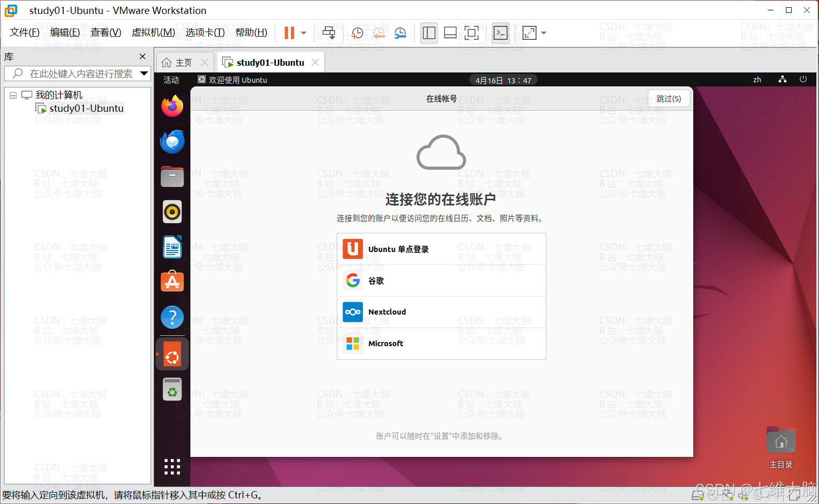Close the library panel

point(143,56)
